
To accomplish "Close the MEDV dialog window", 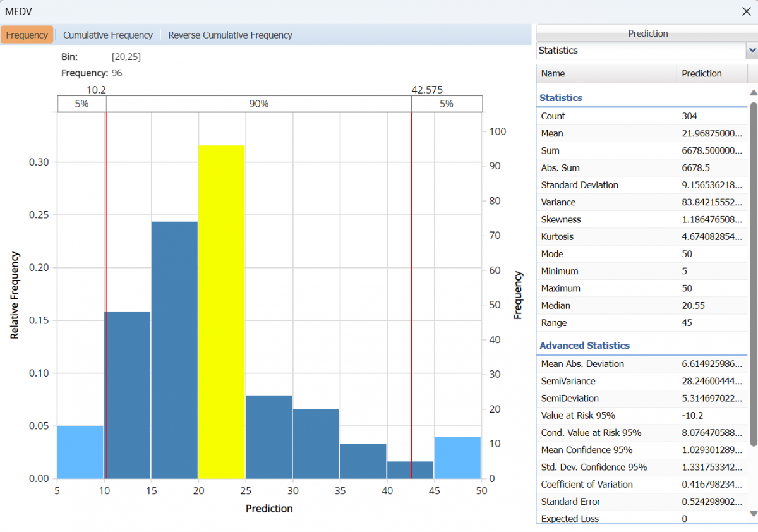I will pyautogui.click(x=745, y=11).
